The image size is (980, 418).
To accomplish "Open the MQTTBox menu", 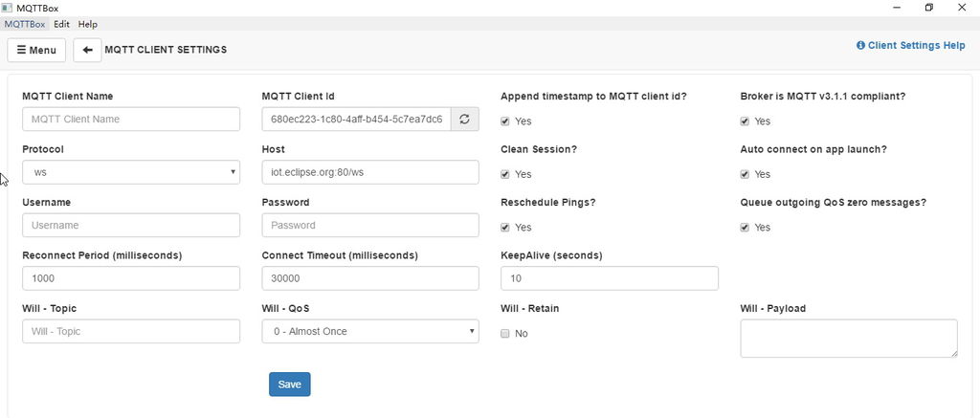I will tap(24, 24).
